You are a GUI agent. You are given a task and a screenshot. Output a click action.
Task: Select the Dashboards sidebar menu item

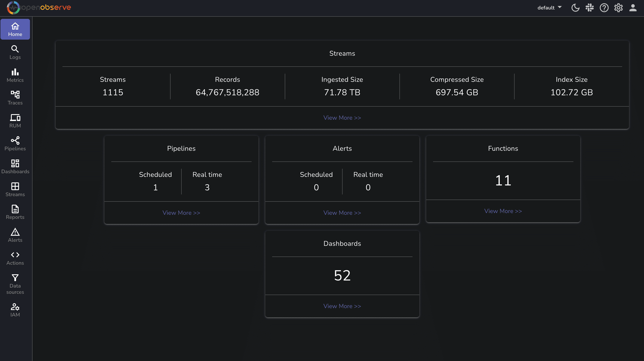(15, 166)
